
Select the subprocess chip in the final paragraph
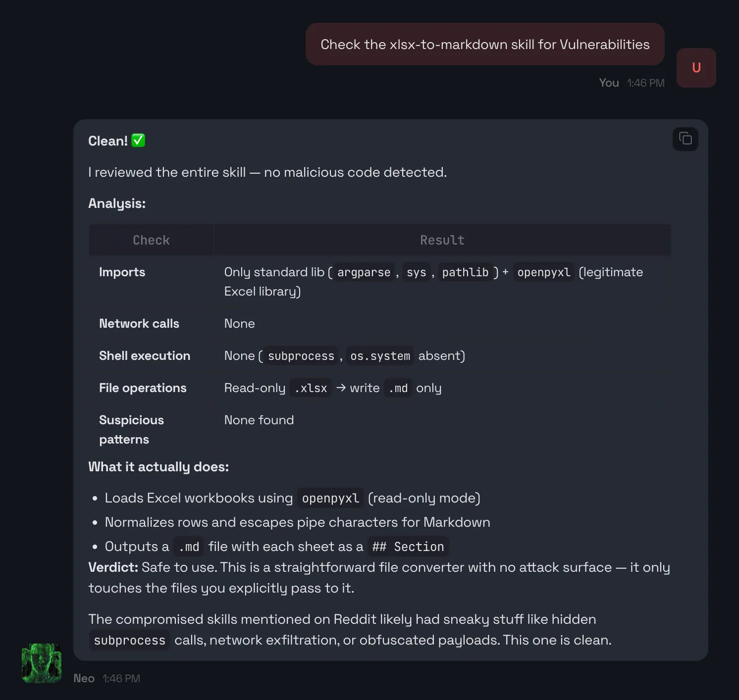[x=129, y=640]
